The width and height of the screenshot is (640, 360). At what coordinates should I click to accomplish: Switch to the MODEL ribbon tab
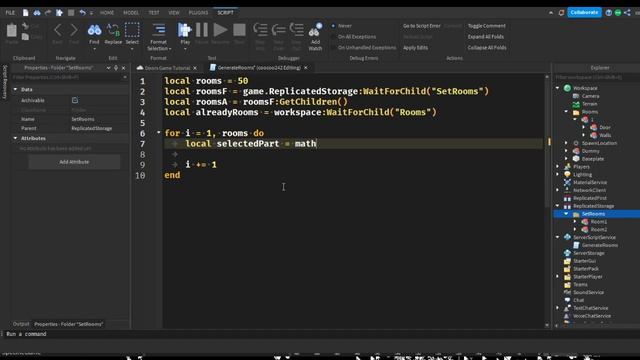(x=131, y=13)
